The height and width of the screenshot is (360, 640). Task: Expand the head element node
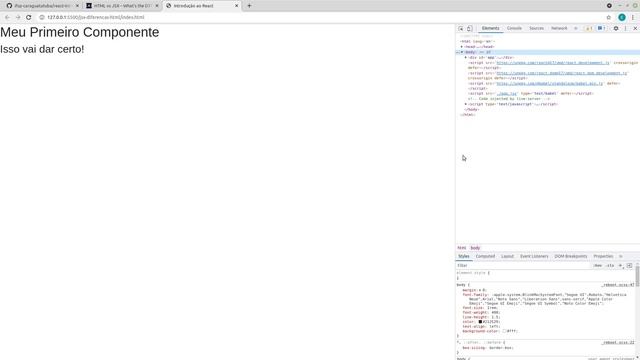[462, 47]
